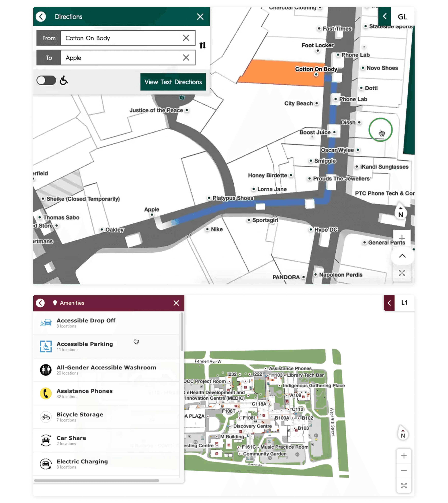Click the Electric Charging icon
Screen dimensions: 448x503
(46, 464)
